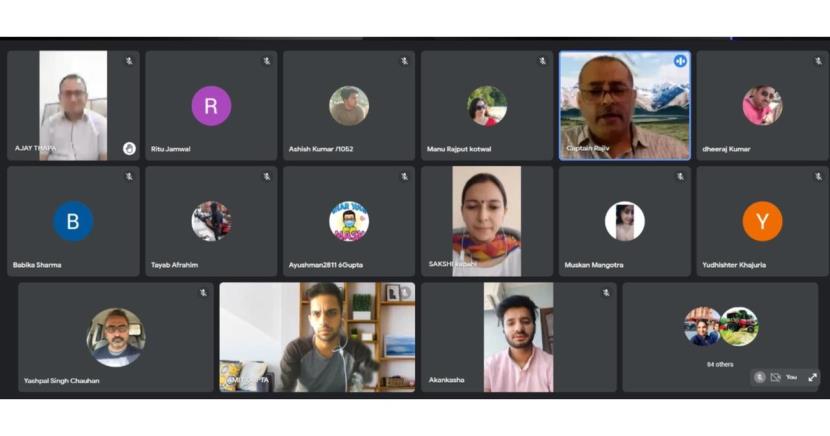Click the audio icon on AJAY THAPA's tile
The height and width of the screenshot is (436, 830).
coord(129,149)
